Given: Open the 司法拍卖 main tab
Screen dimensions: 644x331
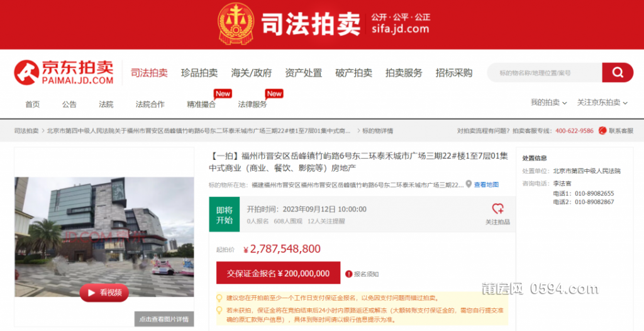Looking at the screenshot, I should coord(149,73).
